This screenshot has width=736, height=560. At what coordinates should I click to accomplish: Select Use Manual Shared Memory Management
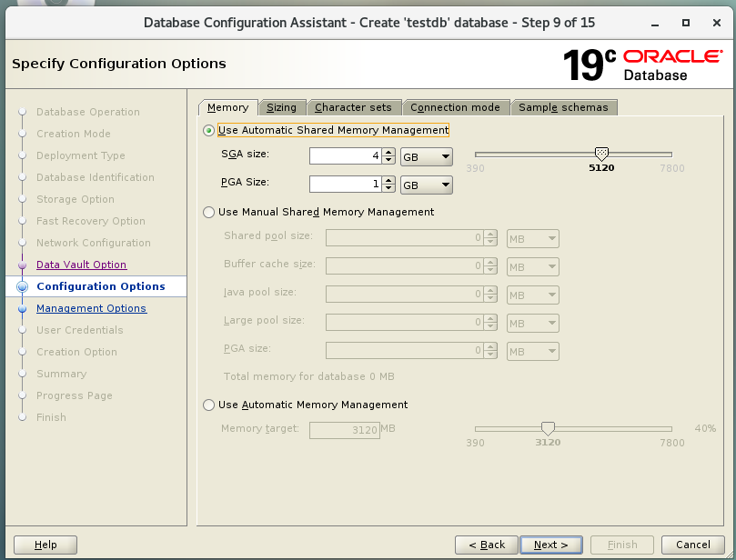click(x=209, y=212)
